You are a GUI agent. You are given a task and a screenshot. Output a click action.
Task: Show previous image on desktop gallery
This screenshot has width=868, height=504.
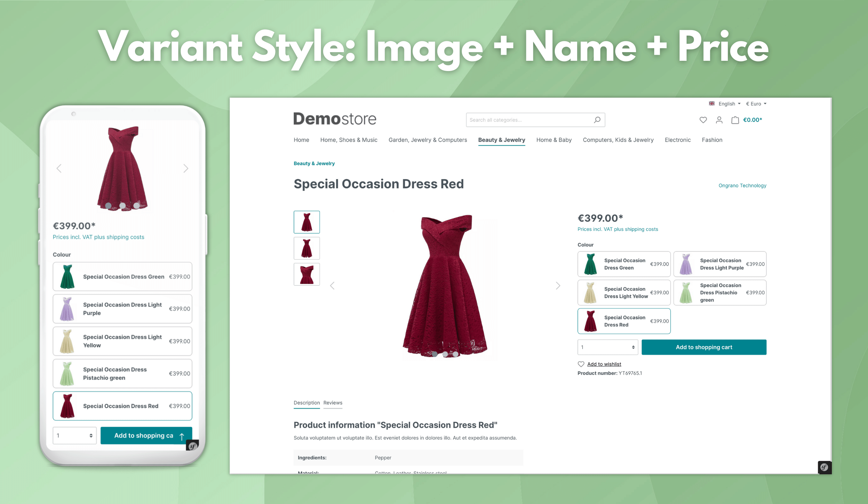(x=332, y=285)
